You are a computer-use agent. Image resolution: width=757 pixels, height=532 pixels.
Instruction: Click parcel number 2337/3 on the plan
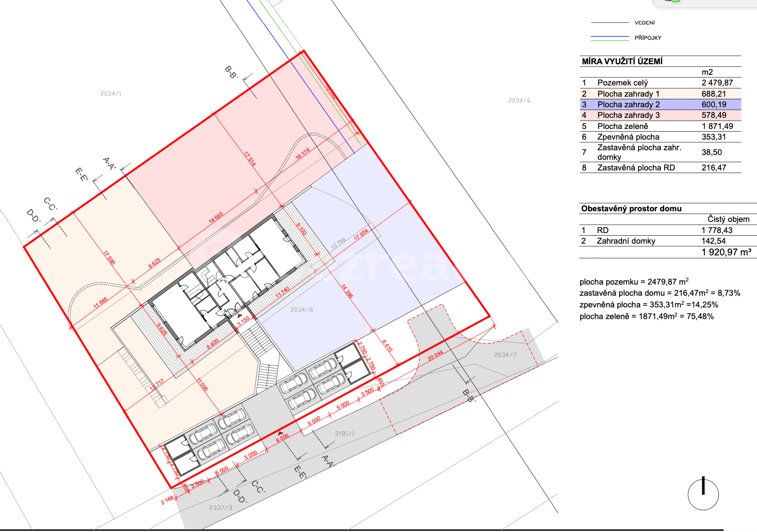coord(220,508)
